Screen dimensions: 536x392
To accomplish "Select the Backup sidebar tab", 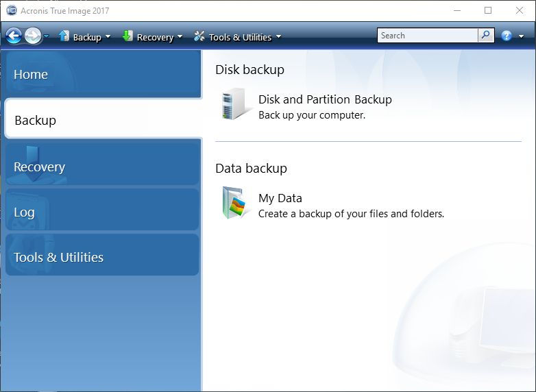I will [x=103, y=119].
